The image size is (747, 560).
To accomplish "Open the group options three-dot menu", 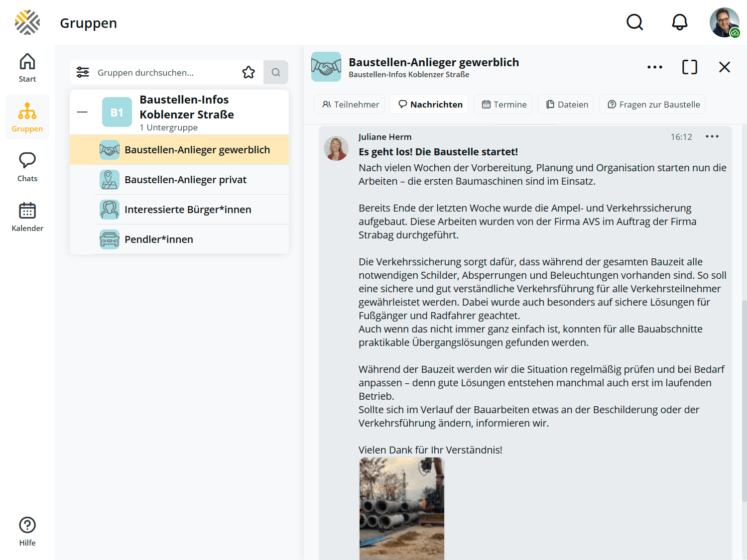I will (x=654, y=67).
